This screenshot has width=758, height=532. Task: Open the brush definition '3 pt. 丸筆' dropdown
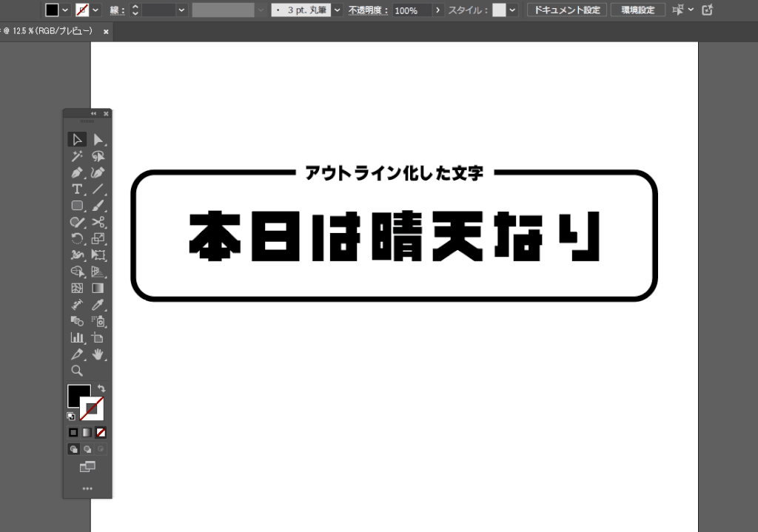(x=337, y=10)
